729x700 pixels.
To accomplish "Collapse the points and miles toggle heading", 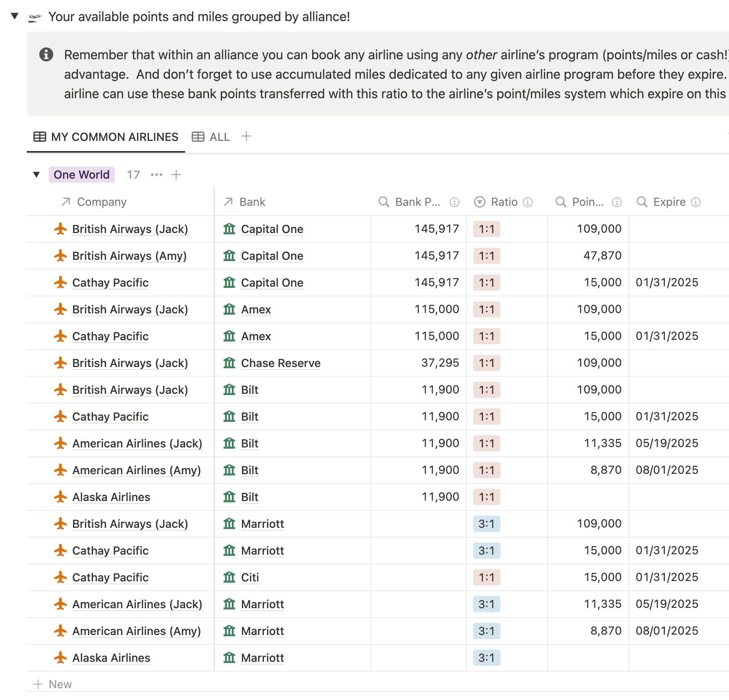I will tap(15, 16).
